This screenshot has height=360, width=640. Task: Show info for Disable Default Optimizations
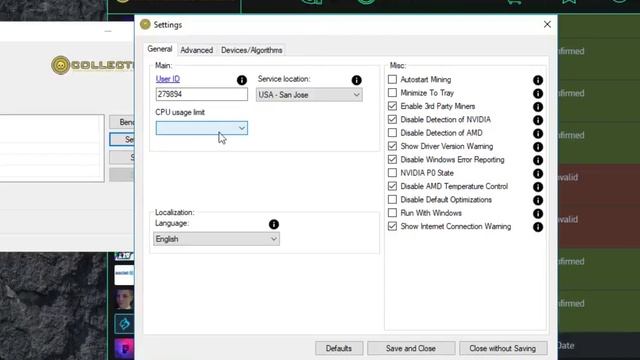click(x=538, y=200)
